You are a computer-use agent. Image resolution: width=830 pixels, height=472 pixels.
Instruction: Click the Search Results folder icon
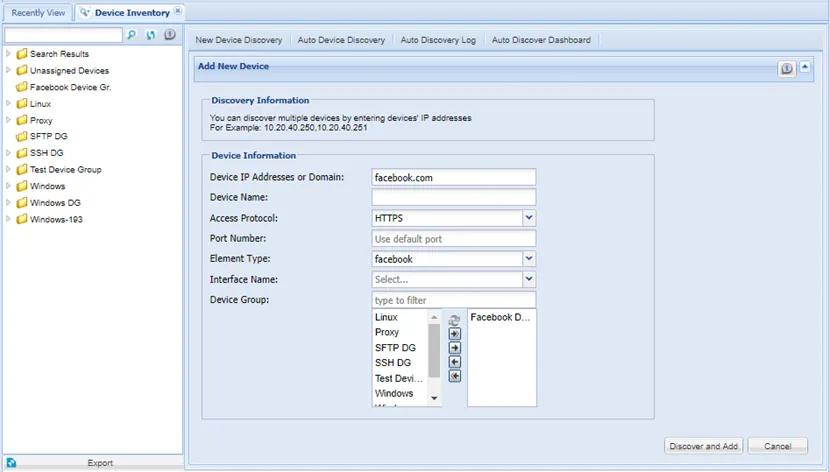point(22,54)
